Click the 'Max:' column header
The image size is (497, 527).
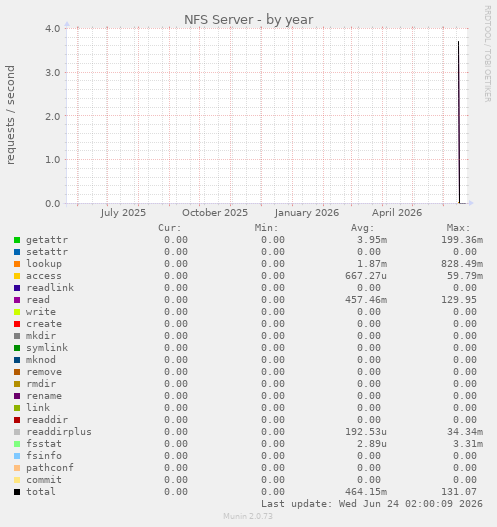(458, 228)
